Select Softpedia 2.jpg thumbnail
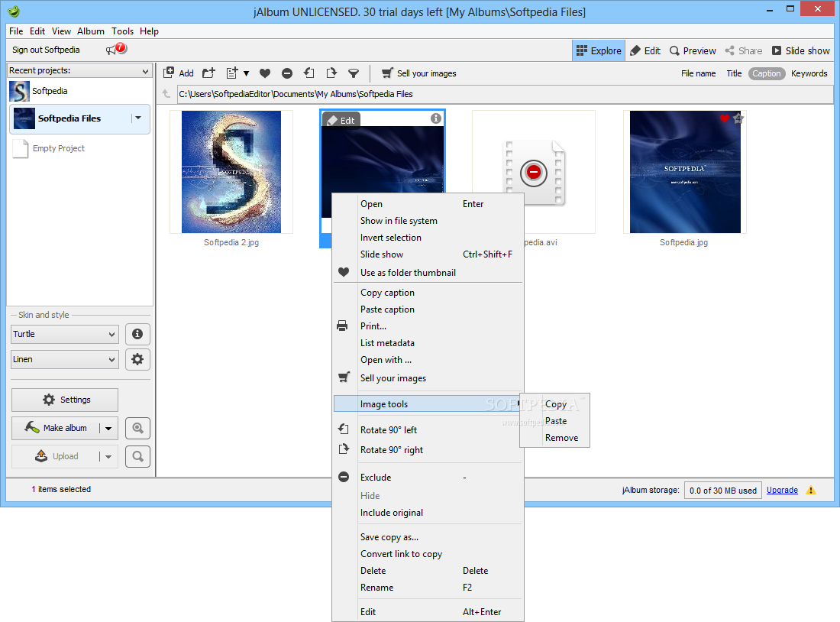840x622 pixels. tap(231, 172)
